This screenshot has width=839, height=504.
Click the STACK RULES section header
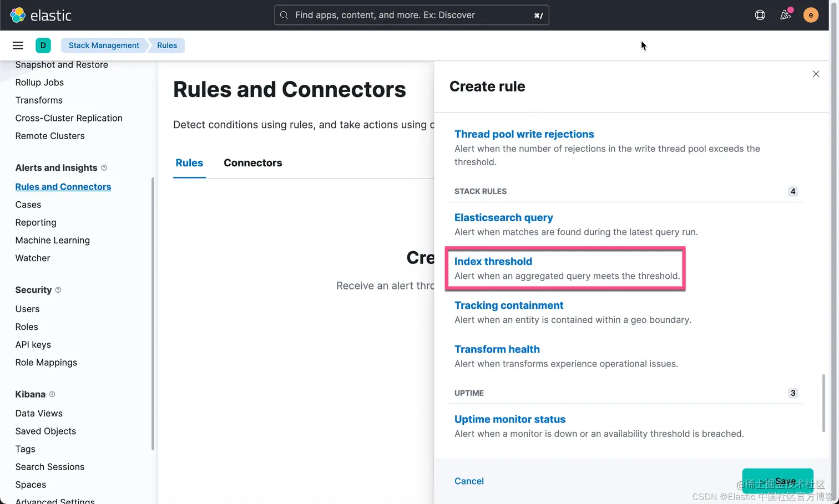480,191
